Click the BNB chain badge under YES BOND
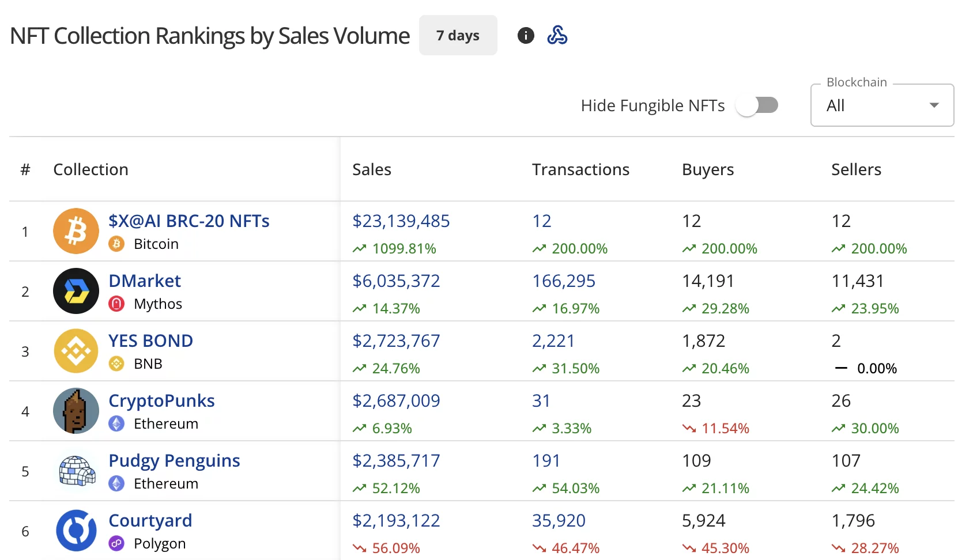Viewport: 958px width, 560px height. [x=116, y=364]
